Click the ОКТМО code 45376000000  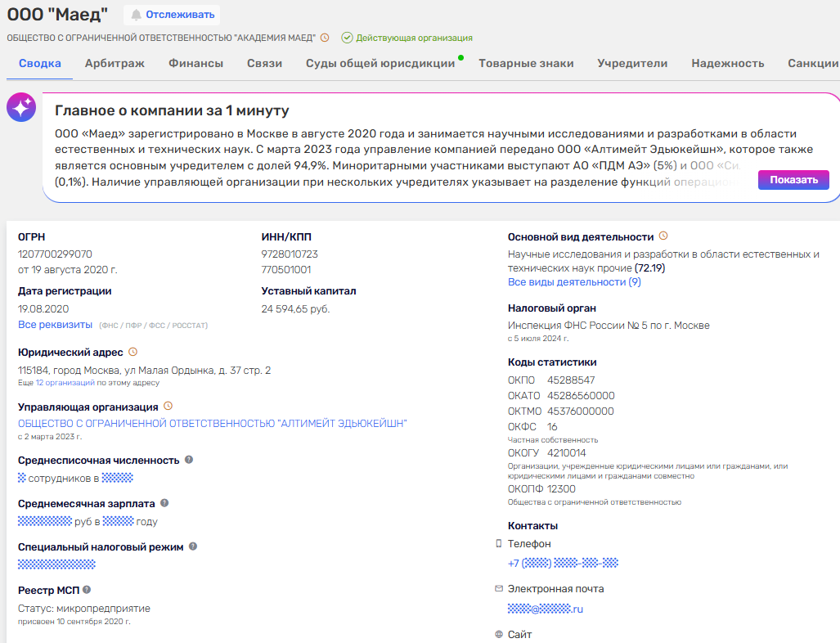click(580, 411)
